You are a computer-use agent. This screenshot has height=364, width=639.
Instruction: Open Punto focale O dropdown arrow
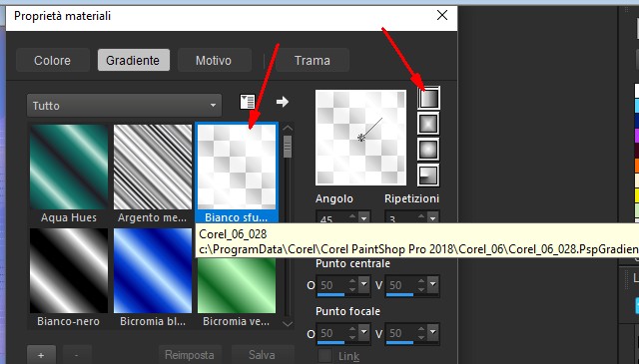[363, 333]
